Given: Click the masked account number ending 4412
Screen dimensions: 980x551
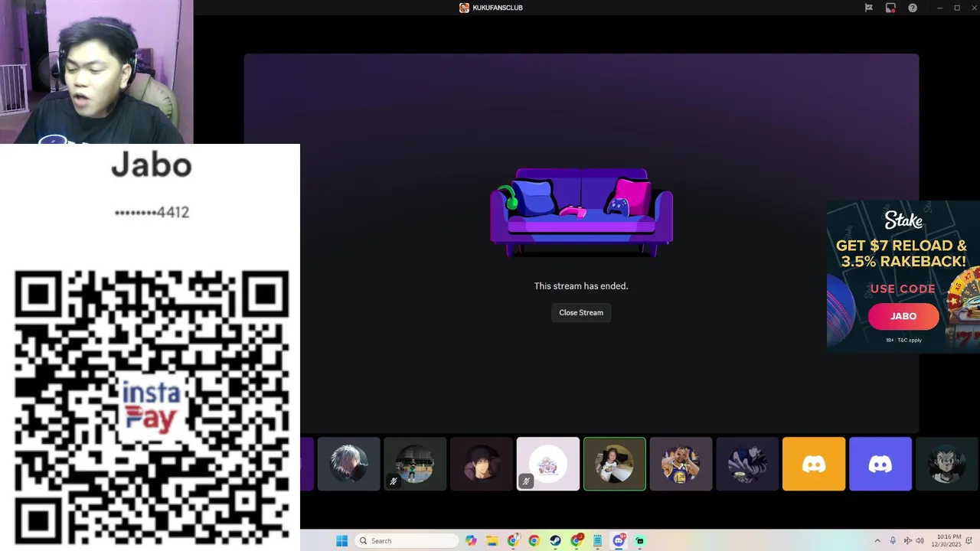Looking at the screenshot, I should [152, 213].
